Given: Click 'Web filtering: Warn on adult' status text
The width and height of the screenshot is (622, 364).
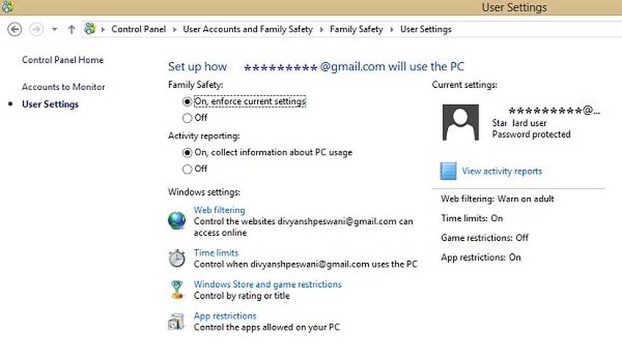Looking at the screenshot, I should pyautogui.click(x=498, y=199).
